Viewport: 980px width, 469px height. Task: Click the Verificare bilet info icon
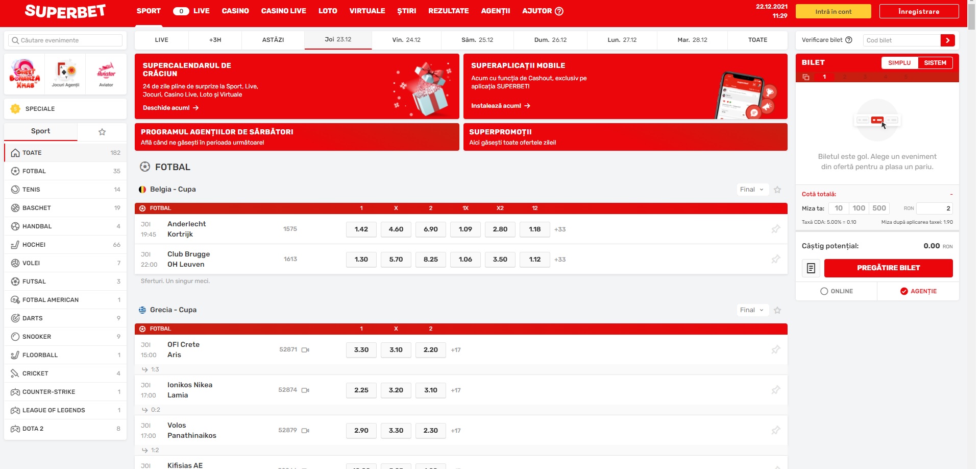[x=849, y=40]
